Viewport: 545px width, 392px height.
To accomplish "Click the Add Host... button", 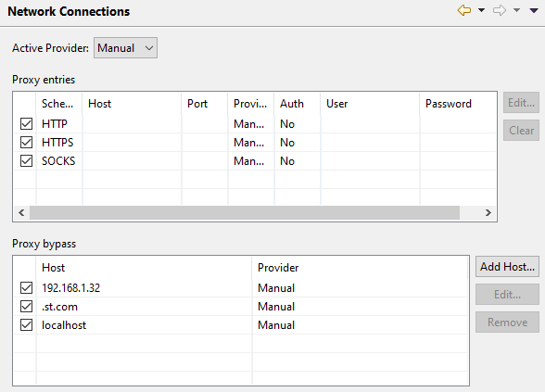I will (508, 267).
